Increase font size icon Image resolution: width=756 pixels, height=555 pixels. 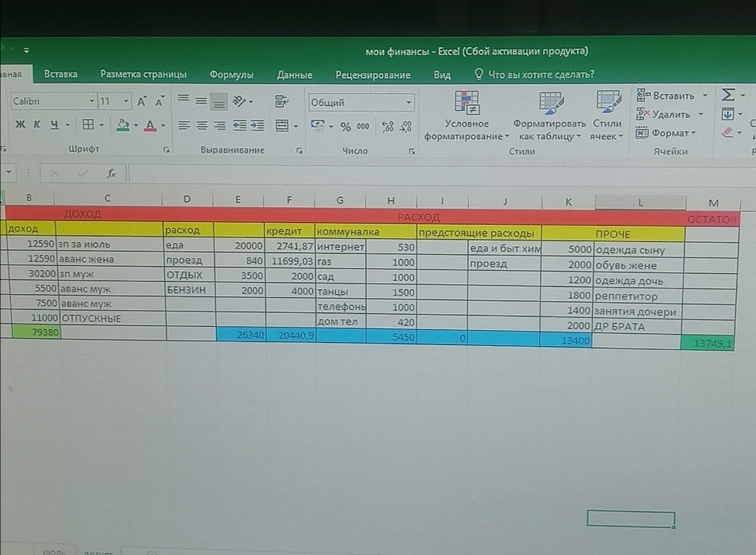click(x=141, y=101)
